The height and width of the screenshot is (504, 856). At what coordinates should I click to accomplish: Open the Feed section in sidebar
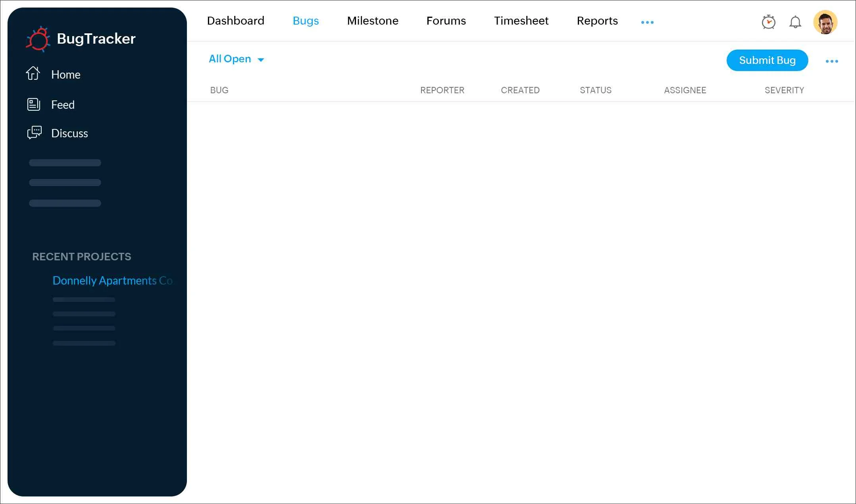coord(62,105)
